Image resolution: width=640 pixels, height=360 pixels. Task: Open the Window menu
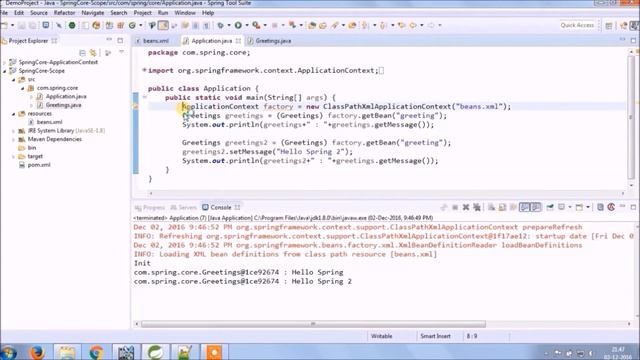(185, 13)
